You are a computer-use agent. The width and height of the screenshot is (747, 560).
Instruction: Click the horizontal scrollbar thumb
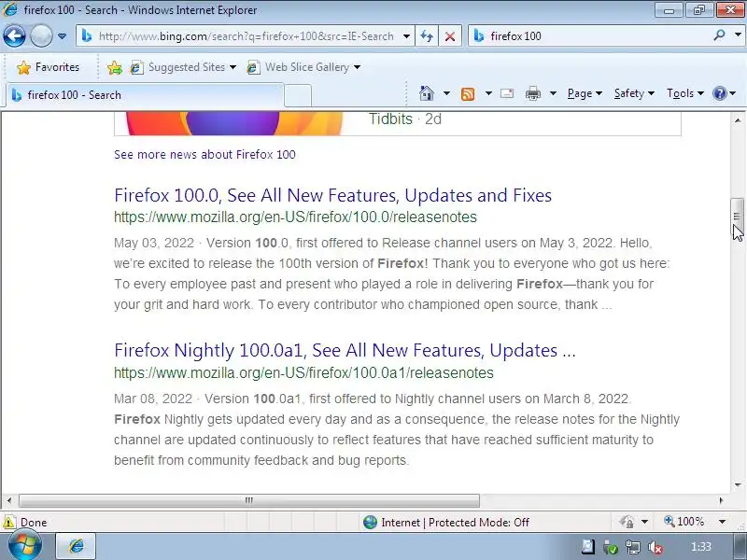pos(248,500)
